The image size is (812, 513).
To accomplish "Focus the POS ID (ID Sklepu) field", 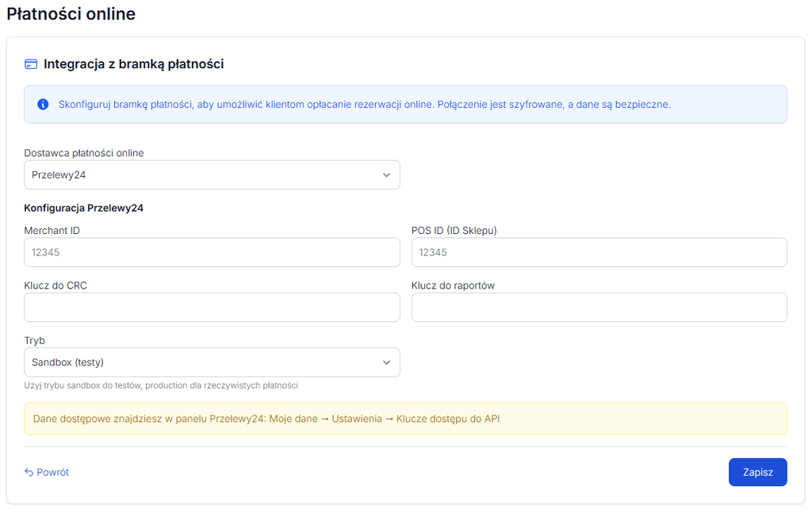I will [x=599, y=253].
